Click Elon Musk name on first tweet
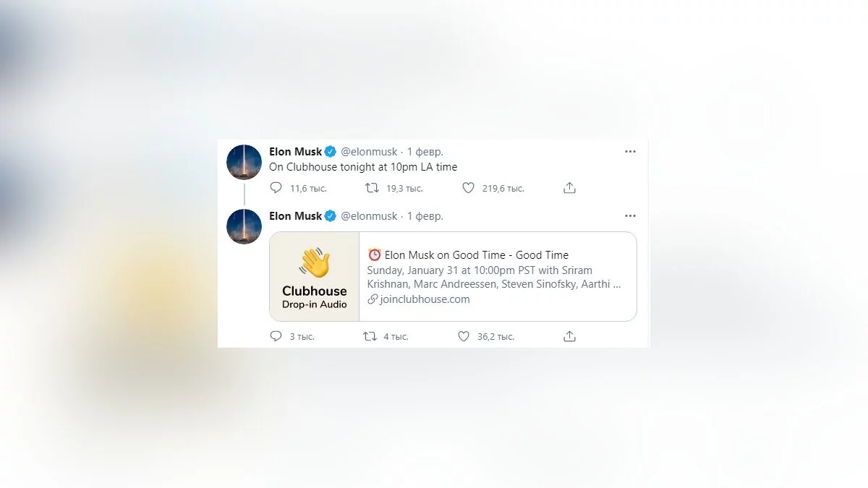 pyautogui.click(x=295, y=152)
